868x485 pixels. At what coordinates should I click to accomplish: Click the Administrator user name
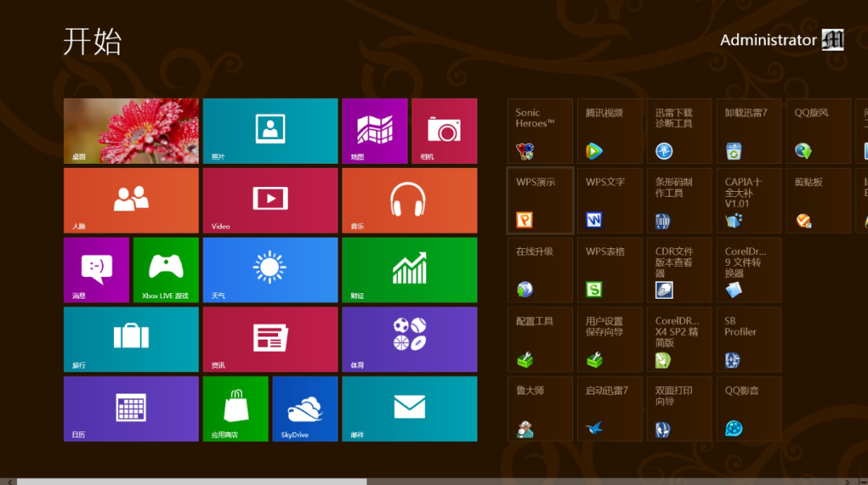768,40
